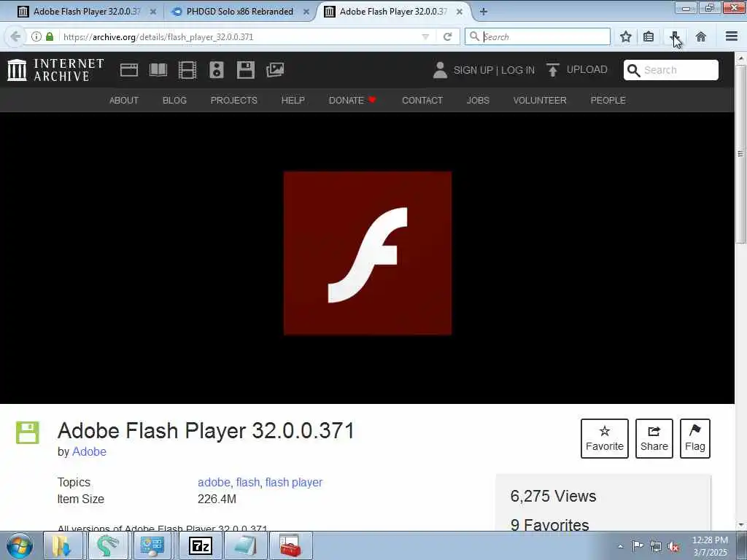Viewport: 747px width, 560px height.
Task: Open the flash topic link
Action: point(248,482)
